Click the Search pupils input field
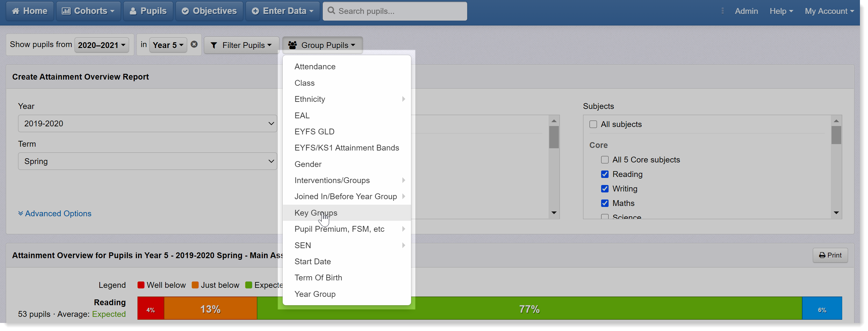The height and width of the screenshot is (331, 868). pos(395,11)
